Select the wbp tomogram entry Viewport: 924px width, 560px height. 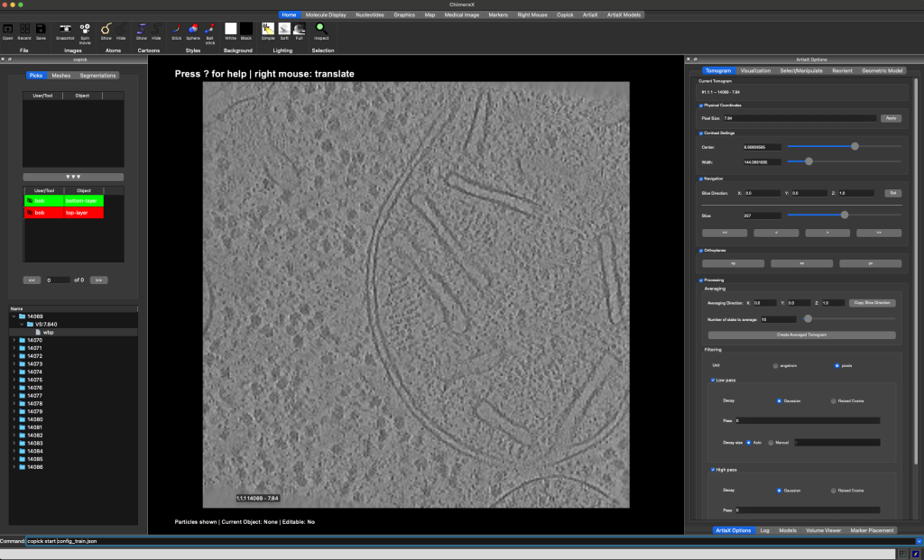pyautogui.click(x=49, y=332)
